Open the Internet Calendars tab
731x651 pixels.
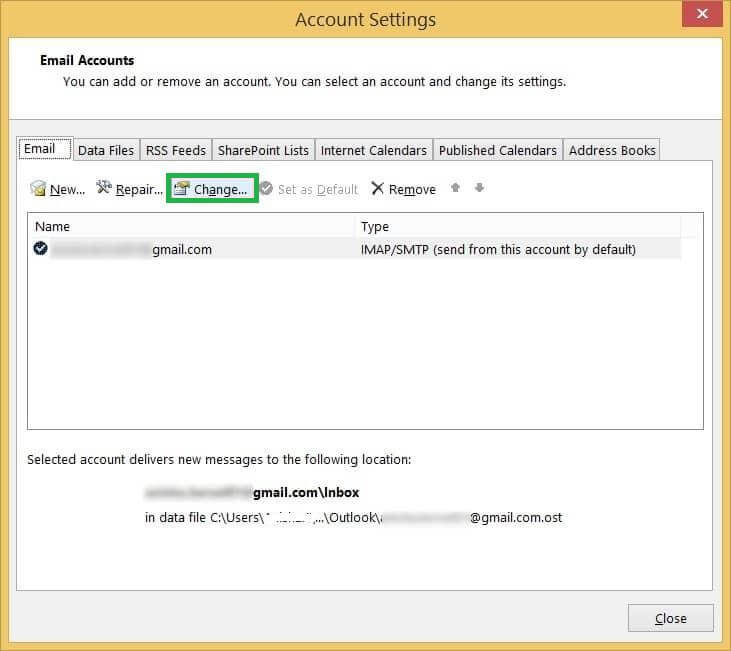374,150
